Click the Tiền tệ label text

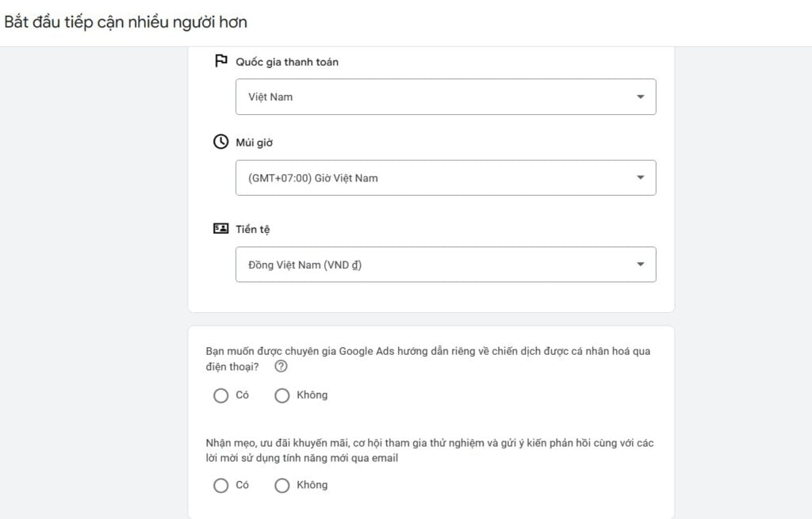[253, 229]
